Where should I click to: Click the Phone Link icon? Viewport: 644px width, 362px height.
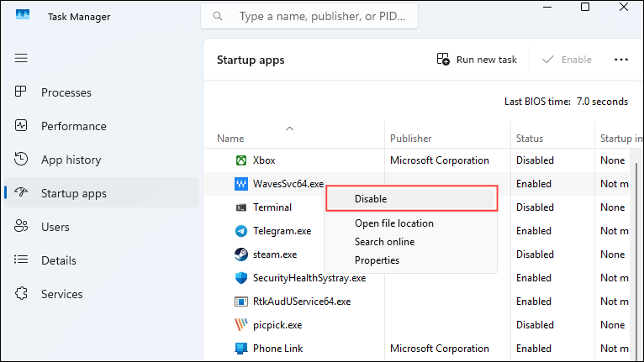point(241,349)
